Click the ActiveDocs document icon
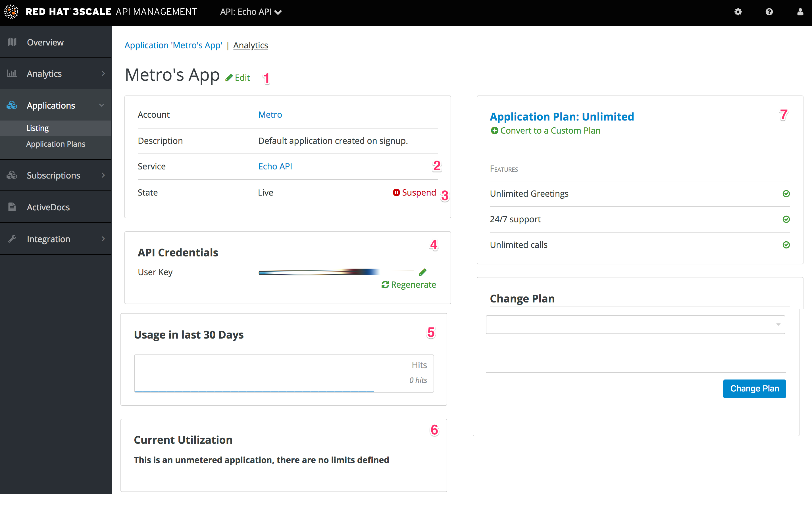 coord(12,207)
